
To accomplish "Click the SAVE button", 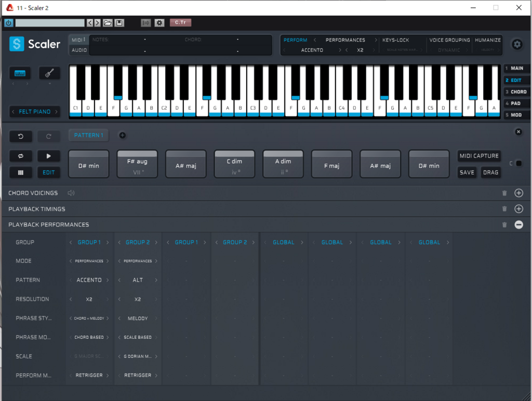I will pyautogui.click(x=467, y=172).
